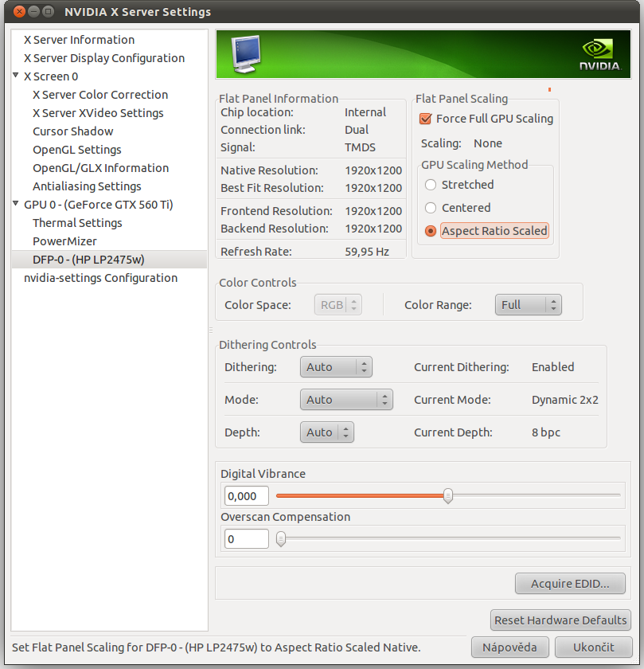
Task: Open the Dithering Auto dropdown
Action: [x=336, y=367]
